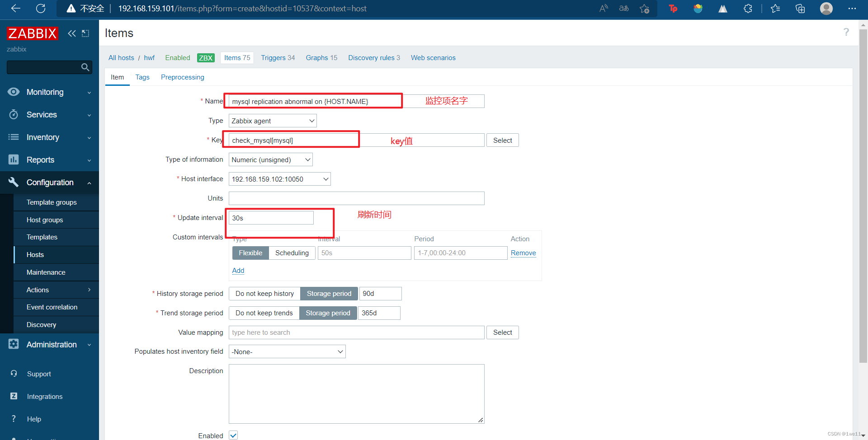Viewport: 868px width, 440px height.
Task: Open the Administration section in sidebar
Action: pos(52,344)
